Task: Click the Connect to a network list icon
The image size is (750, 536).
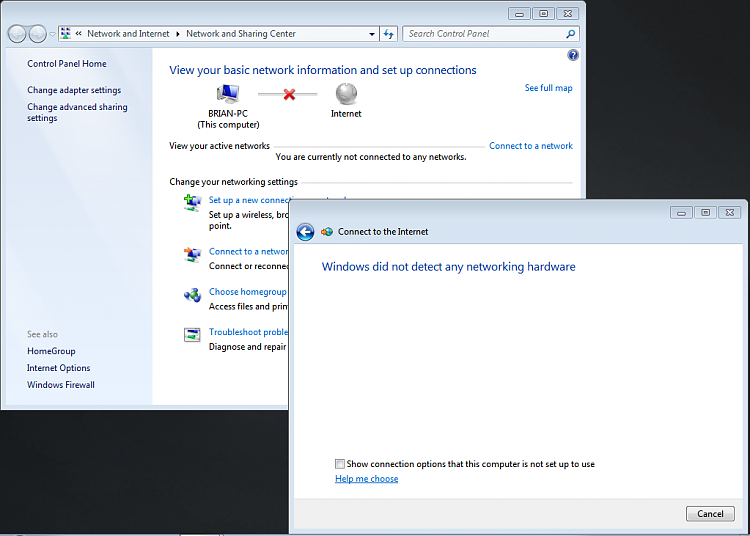Action: [x=192, y=255]
